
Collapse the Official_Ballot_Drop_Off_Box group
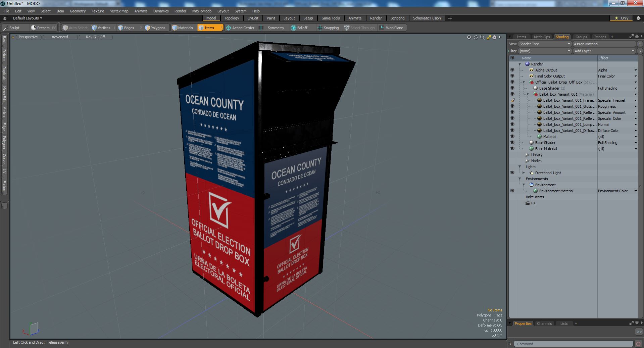[x=524, y=82]
